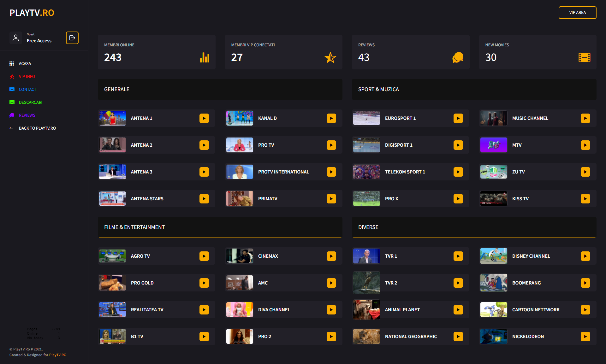Open the Descarcari sidebar section
This screenshot has width=606, height=364.
(30, 103)
